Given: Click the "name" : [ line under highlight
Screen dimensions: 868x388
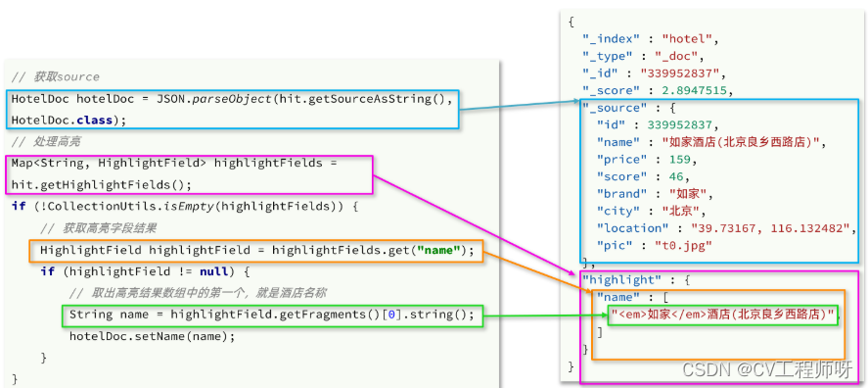Looking at the screenshot, I should pyautogui.click(x=633, y=298).
